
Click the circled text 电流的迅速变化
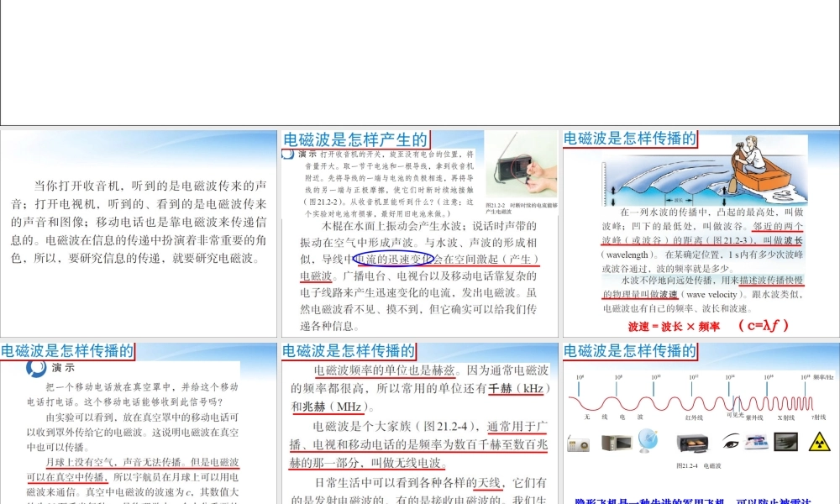click(x=392, y=259)
